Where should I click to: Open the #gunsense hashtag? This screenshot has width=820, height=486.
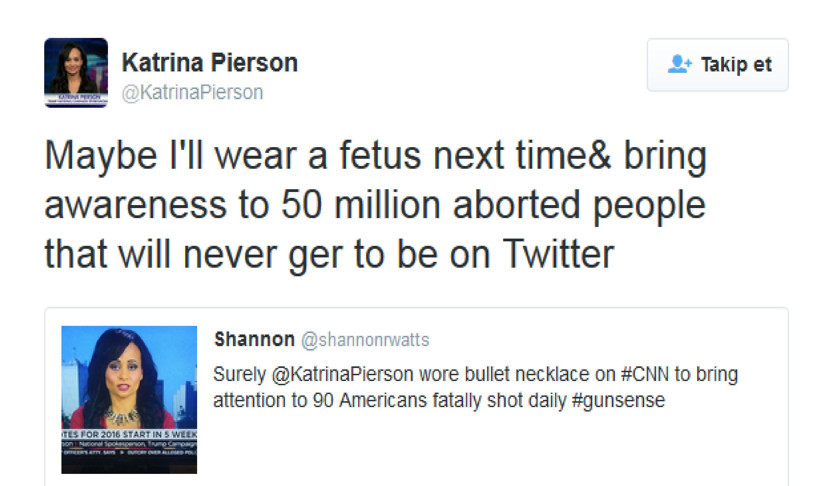pyautogui.click(x=621, y=400)
